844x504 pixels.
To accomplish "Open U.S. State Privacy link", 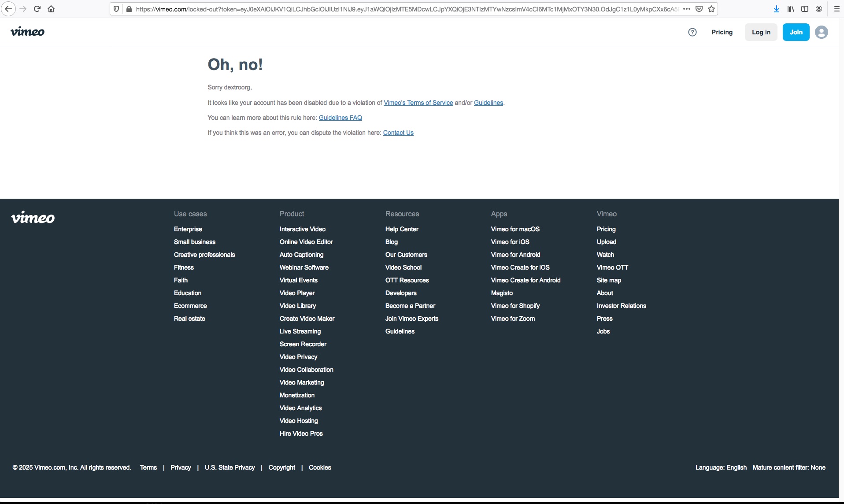I will click(230, 467).
